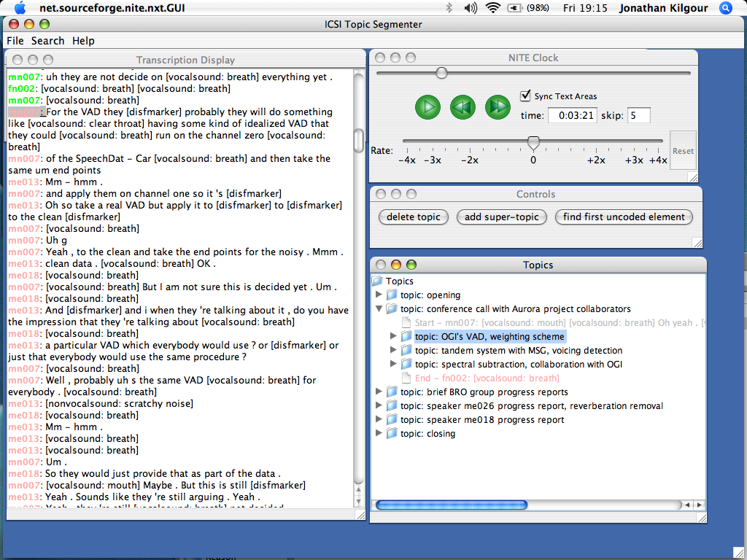
Task: Select 'End - fn002: [vocalsound: breath]' entry
Action: (487, 378)
